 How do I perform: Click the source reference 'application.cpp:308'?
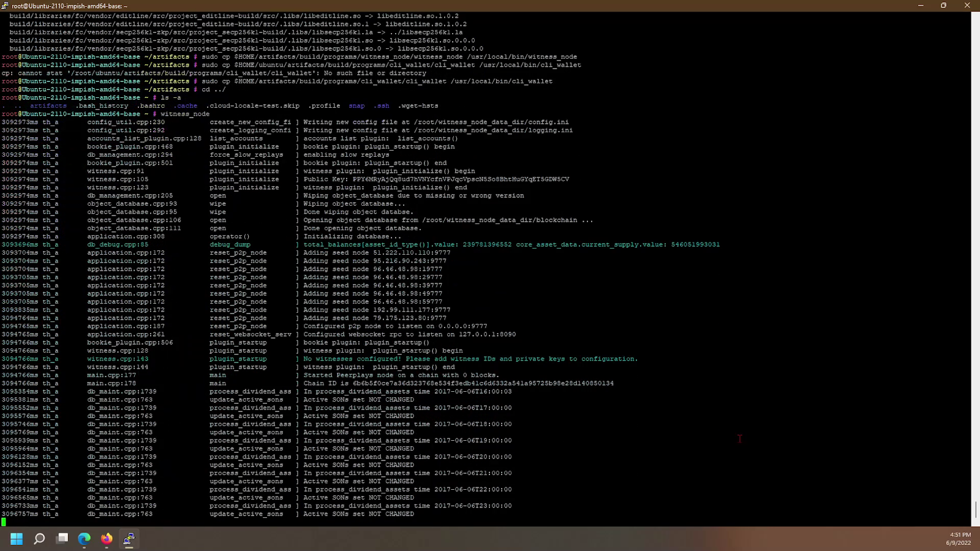[x=126, y=236]
